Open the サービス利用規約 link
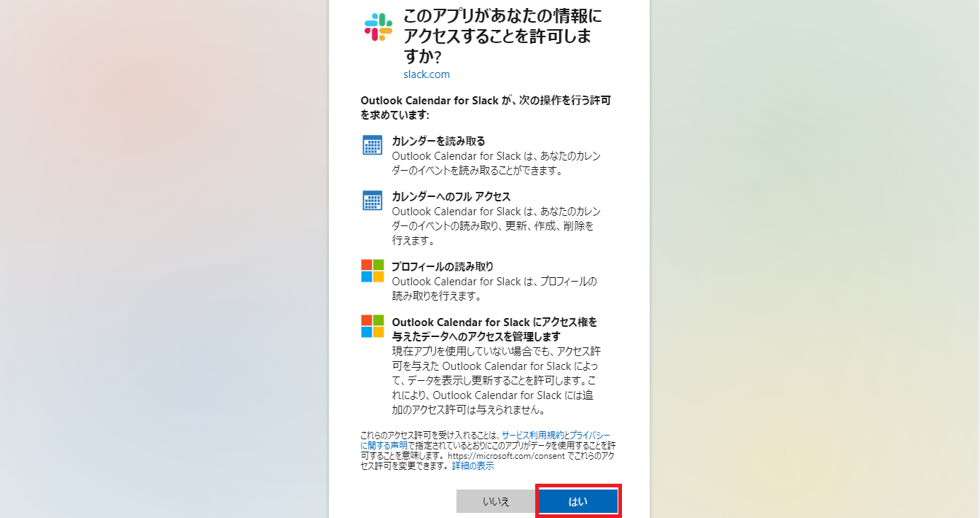 (532, 435)
